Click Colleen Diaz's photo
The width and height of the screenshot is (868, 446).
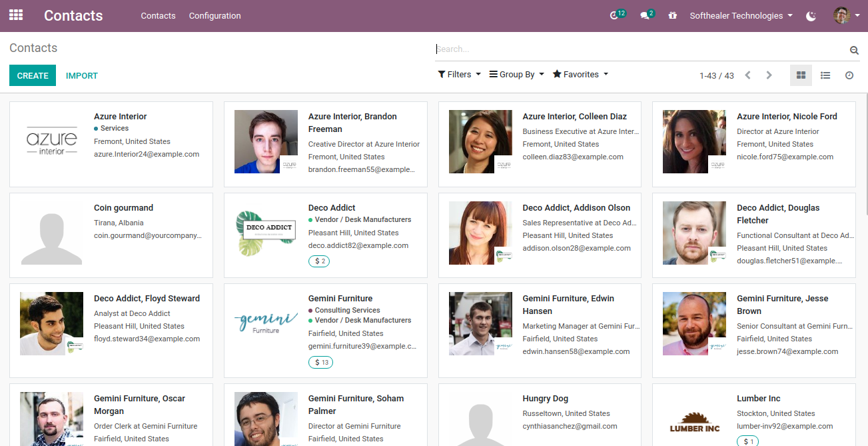tap(480, 141)
